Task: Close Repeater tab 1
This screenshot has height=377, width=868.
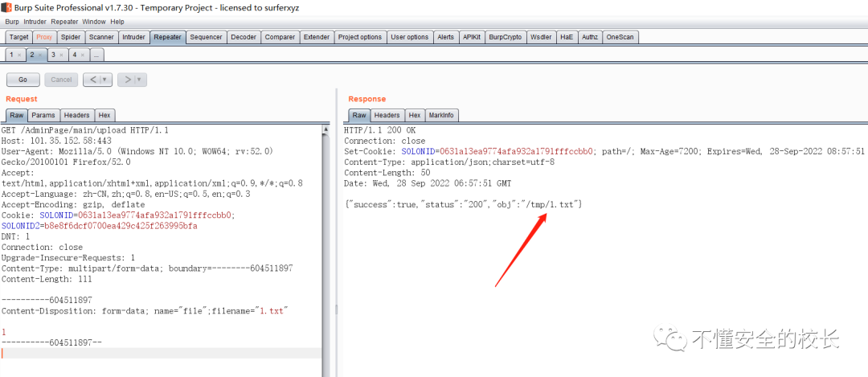Action: tap(19, 55)
